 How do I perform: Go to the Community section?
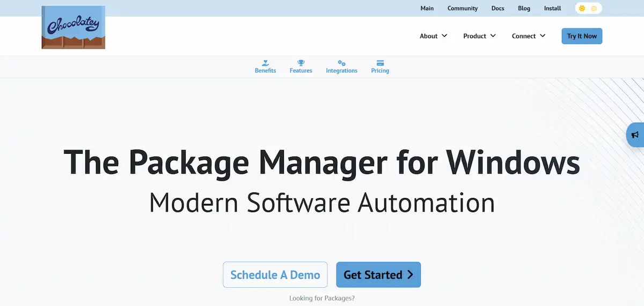463,8
